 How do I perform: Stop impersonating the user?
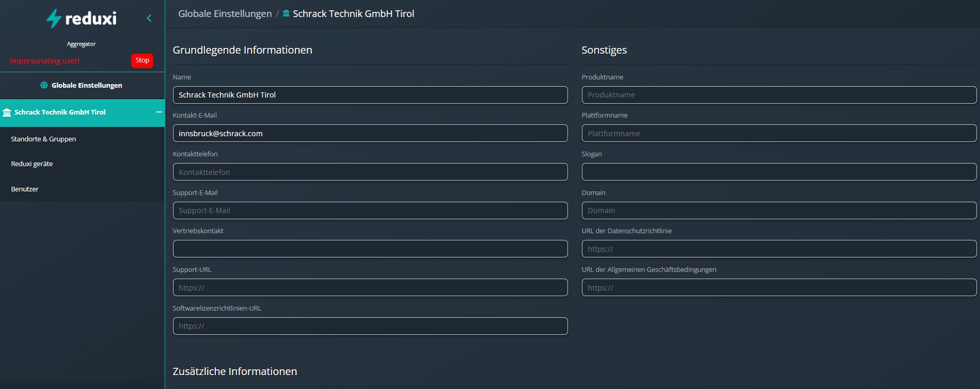pyautogui.click(x=142, y=60)
